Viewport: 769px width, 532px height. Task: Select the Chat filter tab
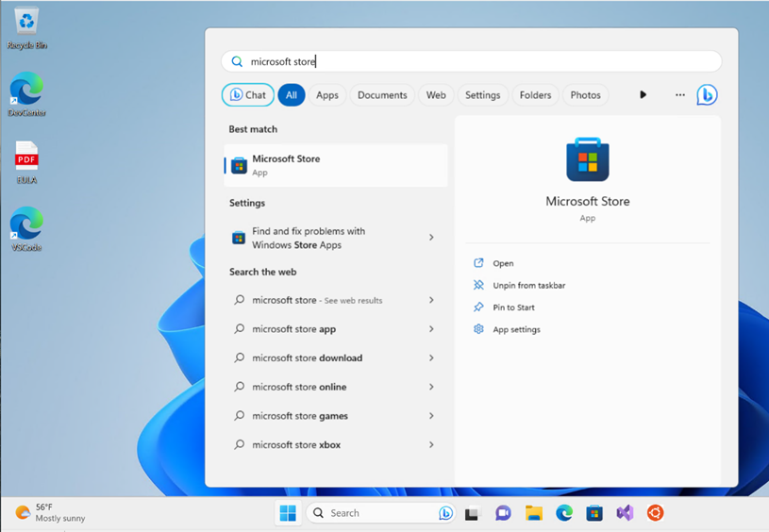(248, 95)
